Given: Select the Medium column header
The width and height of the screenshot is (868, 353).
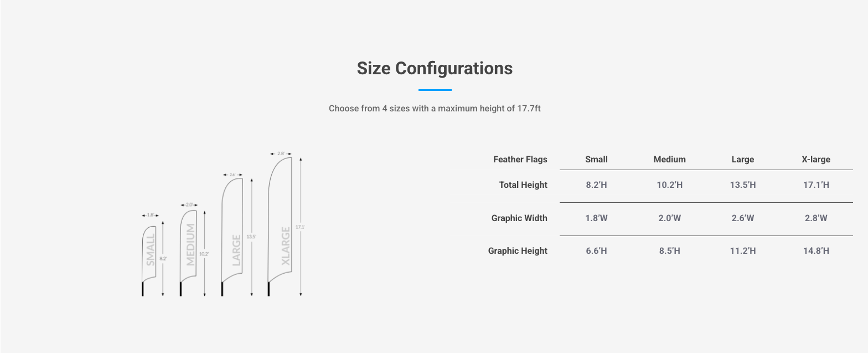Looking at the screenshot, I should coord(669,160).
